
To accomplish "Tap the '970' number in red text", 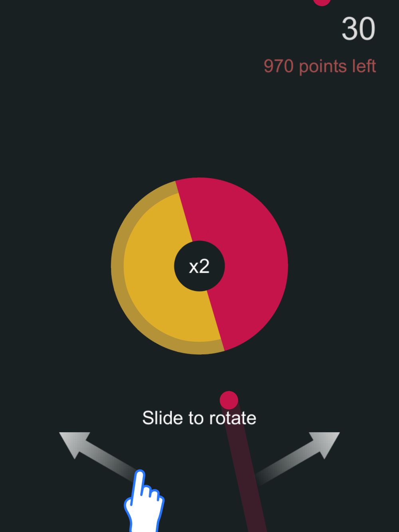I will click(279, 66).
